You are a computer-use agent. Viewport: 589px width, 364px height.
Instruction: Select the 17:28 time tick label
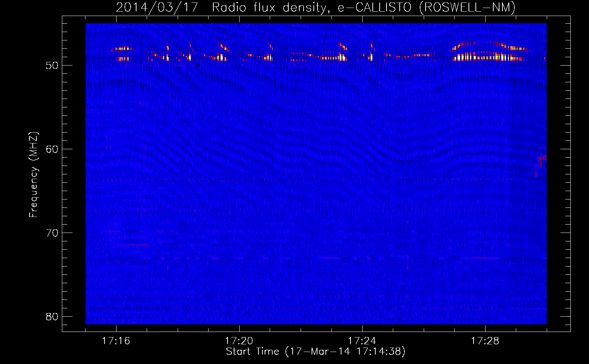click(x=485, y=341)
